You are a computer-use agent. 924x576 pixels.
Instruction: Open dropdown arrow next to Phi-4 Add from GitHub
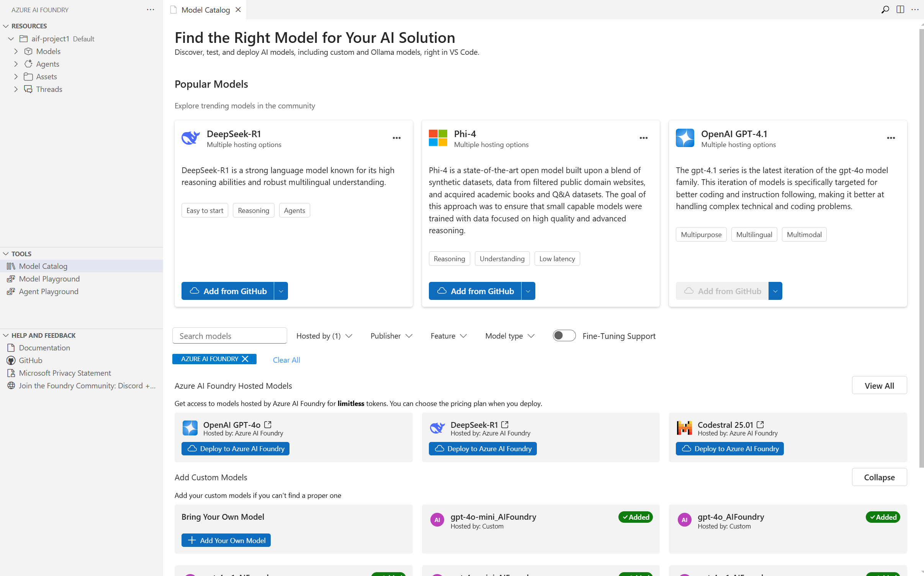coord(528,291)
